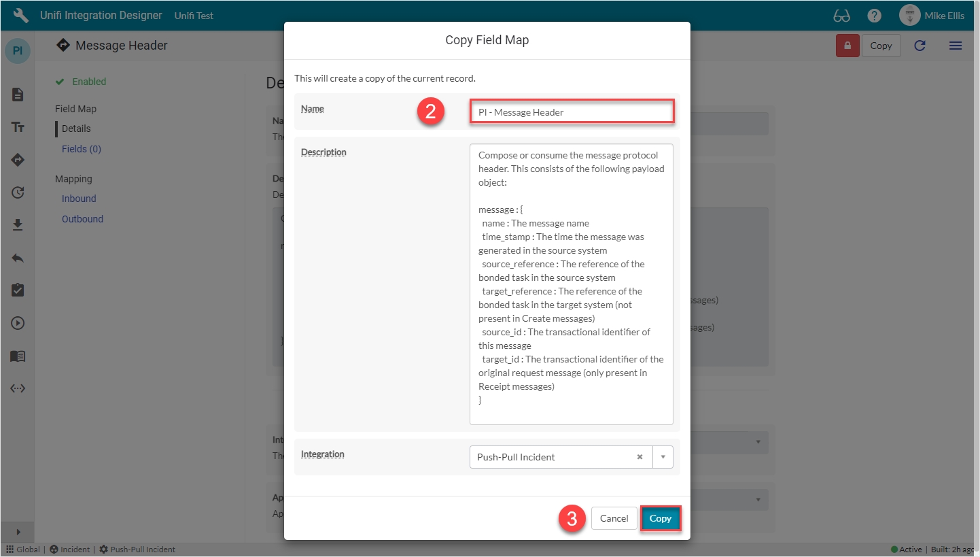
Task: Open the hamburger menu icon
Action: pyautogui.click(x=955, y=46)
